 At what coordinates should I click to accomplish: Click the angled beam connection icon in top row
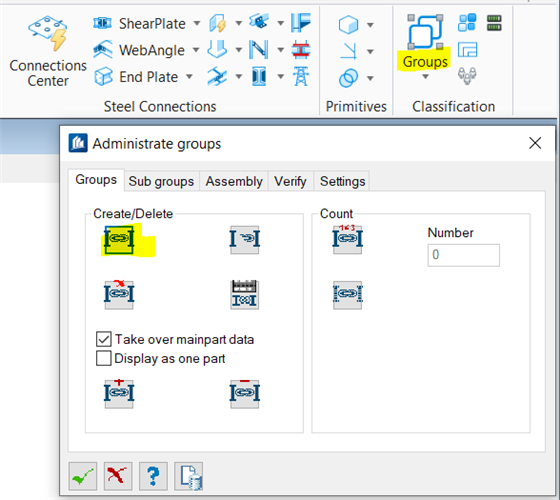259,22
